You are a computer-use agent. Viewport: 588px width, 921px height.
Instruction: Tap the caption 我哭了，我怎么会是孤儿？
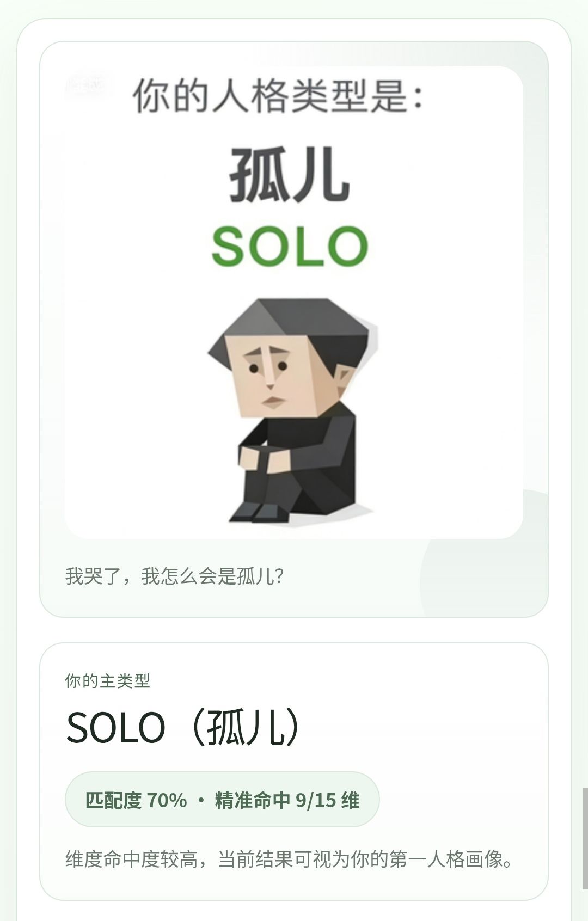click(x=174, y=576)
